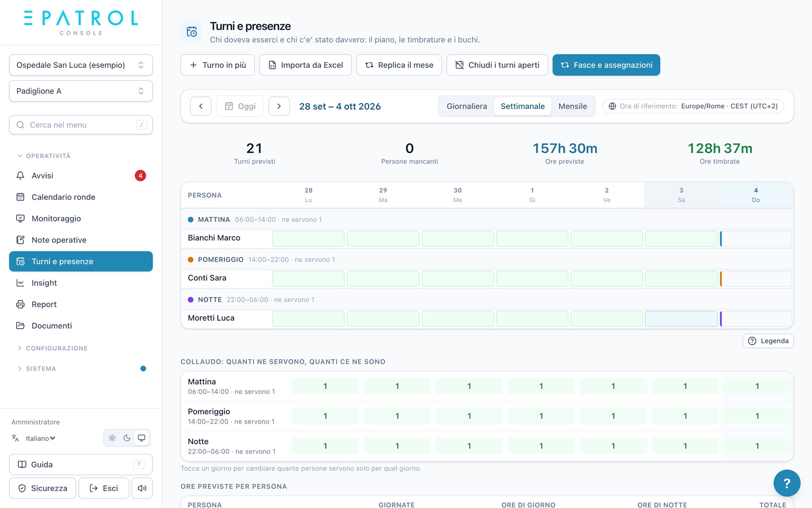Click Moretti Luca Saturday 3 blue cell
The image size is (812, 508).
tap(681, 319)
